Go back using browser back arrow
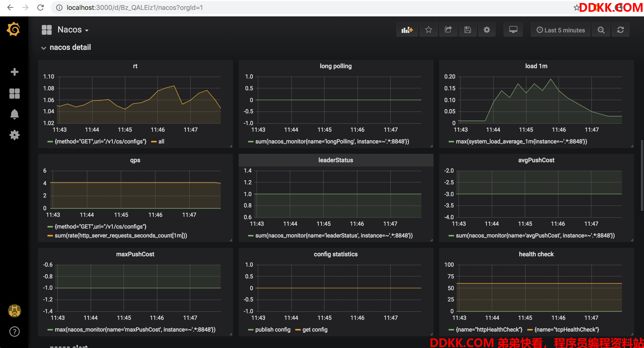 [10, 8]
